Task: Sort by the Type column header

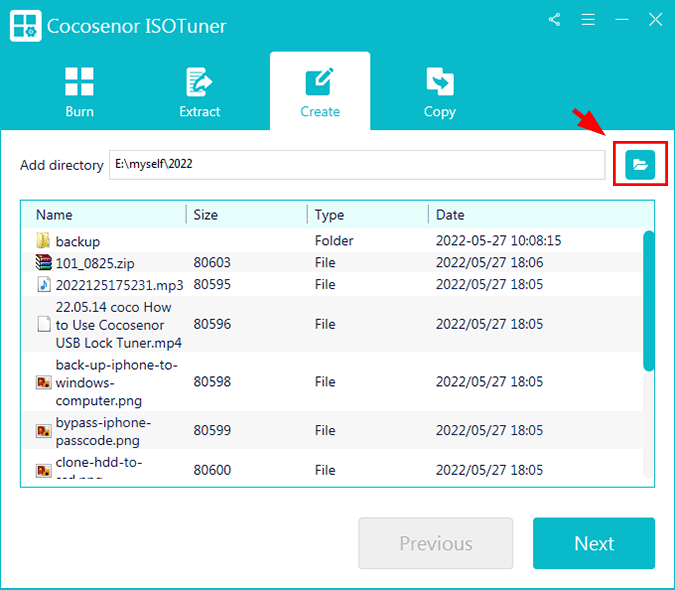Action: (x=329, y=215)
